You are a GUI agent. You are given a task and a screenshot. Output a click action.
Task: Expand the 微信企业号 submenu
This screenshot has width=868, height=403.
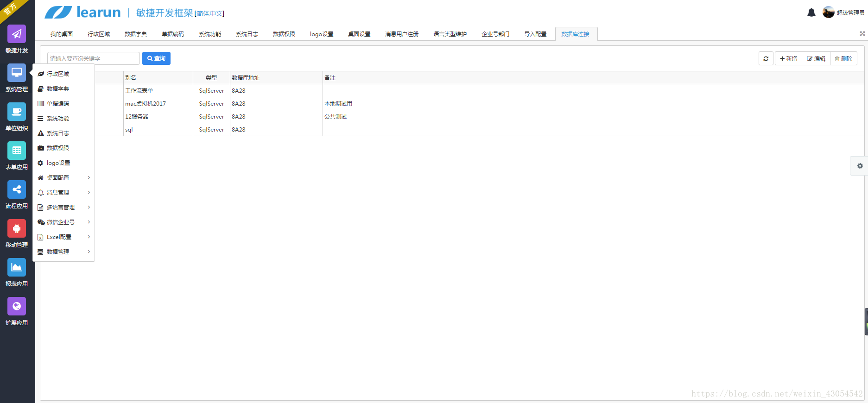[63, 222]
